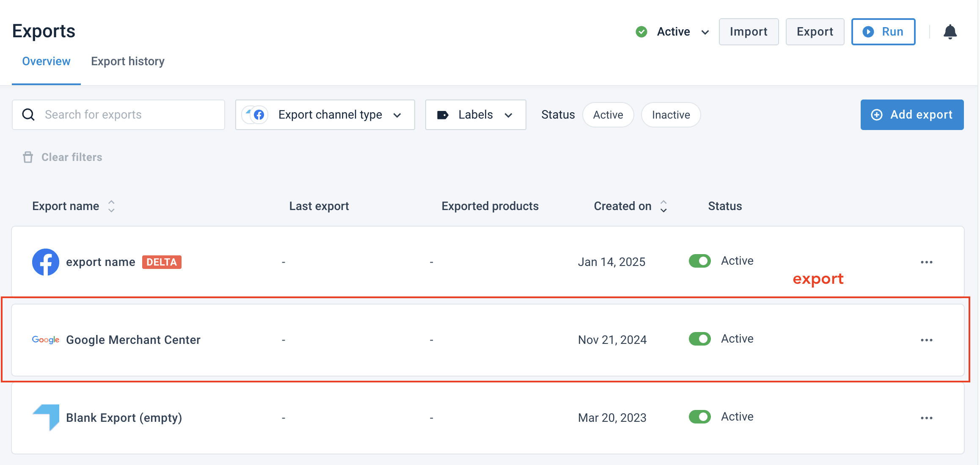This screenshot has width=980, height=465.
Task: Open three-dot menu for Google Merchant Center
Action: (x=926, y=340)
